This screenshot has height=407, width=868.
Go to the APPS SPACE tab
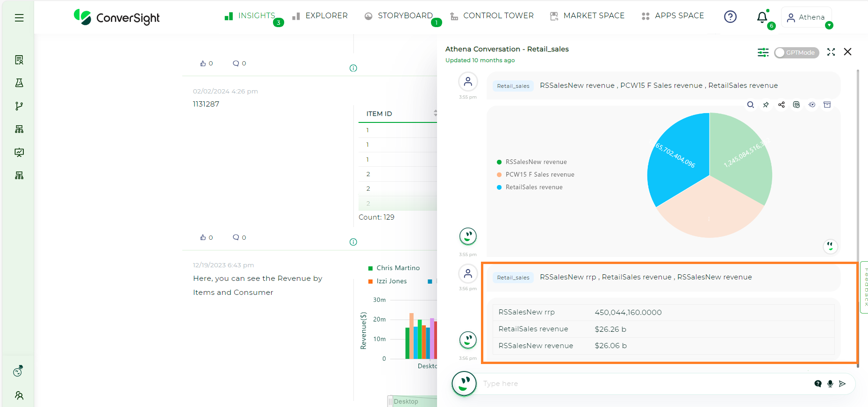pos(673,16)
